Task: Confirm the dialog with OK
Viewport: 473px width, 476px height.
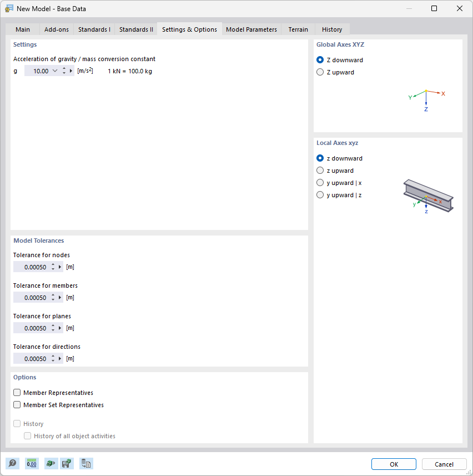Action: tap(394, 464)
